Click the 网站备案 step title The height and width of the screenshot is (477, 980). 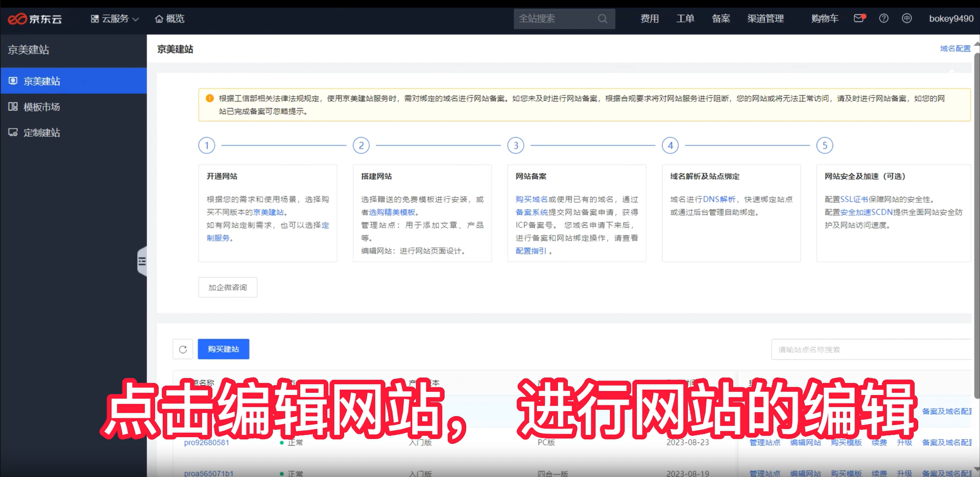(531, 176)
